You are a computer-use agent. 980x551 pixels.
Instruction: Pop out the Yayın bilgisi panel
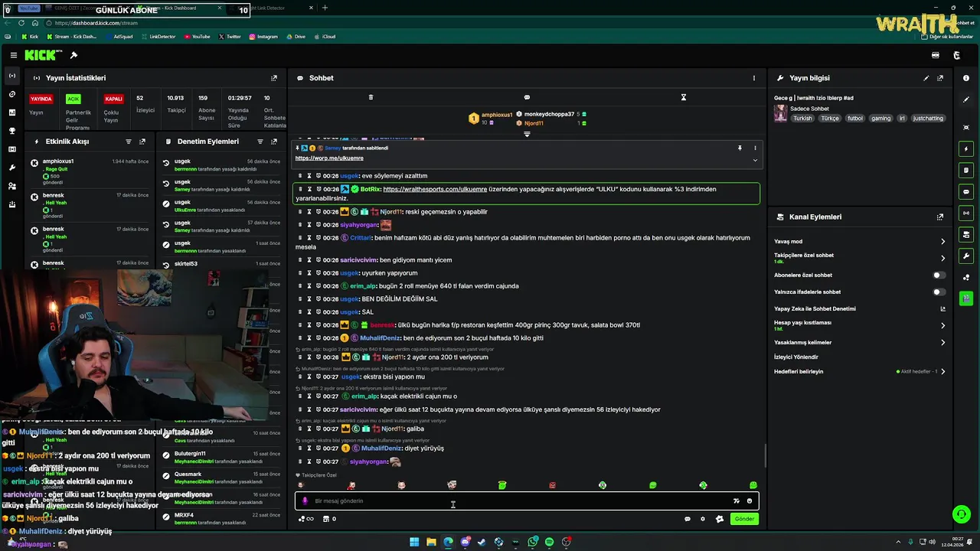tap(940, 78)
